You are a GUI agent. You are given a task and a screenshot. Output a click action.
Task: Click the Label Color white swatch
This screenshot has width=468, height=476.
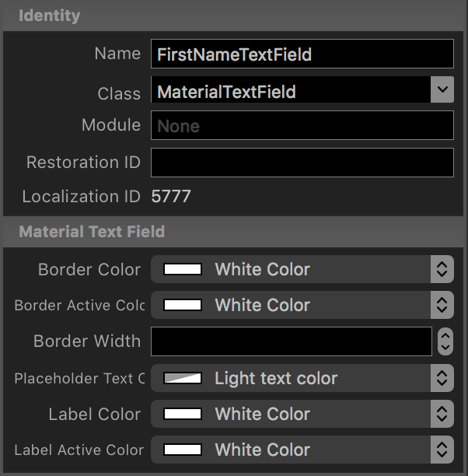183,415
